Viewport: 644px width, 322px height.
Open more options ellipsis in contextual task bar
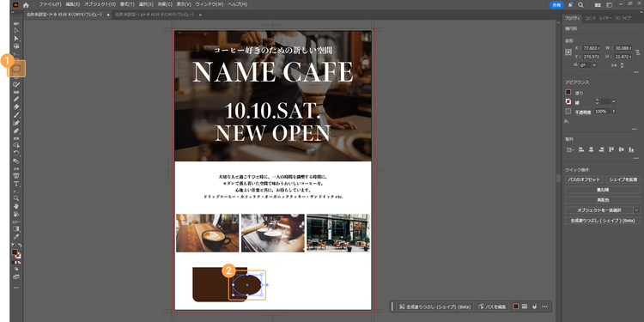(544, 307)
